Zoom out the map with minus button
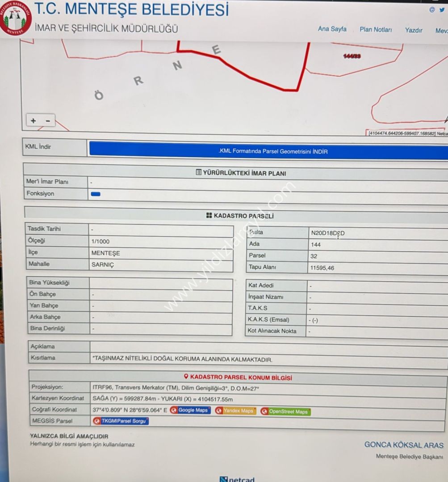The height and width of the screenshot is (482, 448). pyautogui.click(x=48, y=121)
